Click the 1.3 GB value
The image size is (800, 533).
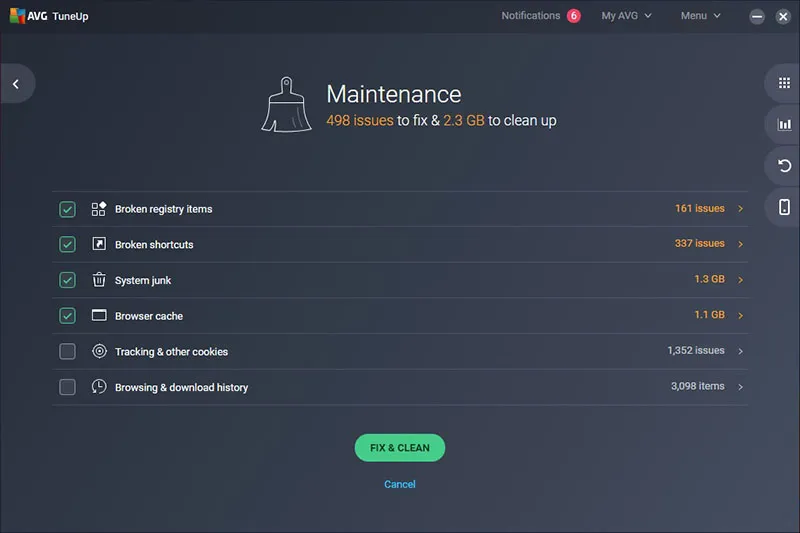[x=709, y=279]
